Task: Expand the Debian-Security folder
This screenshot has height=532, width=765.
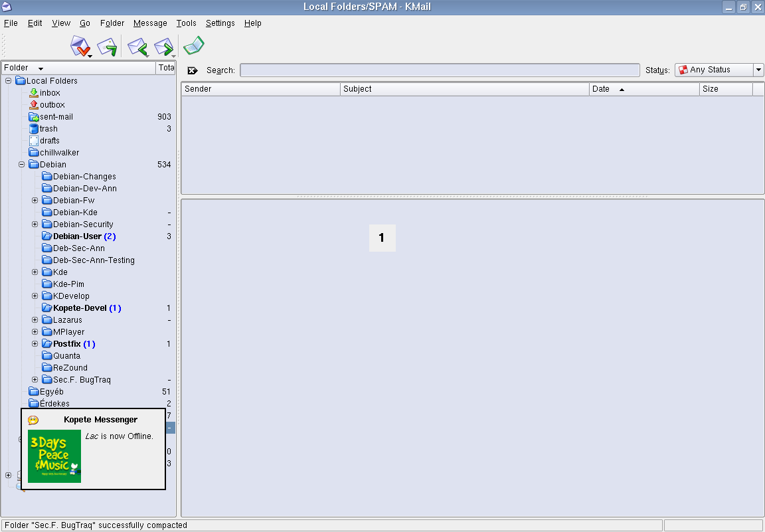Action: [35, 224]
